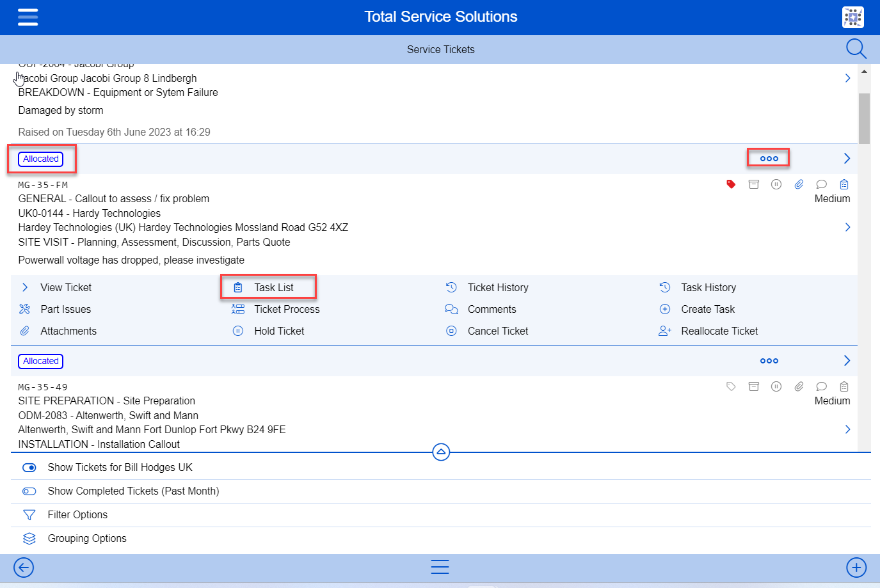Choose Hold Ticket option

click(x=279, y=331)
